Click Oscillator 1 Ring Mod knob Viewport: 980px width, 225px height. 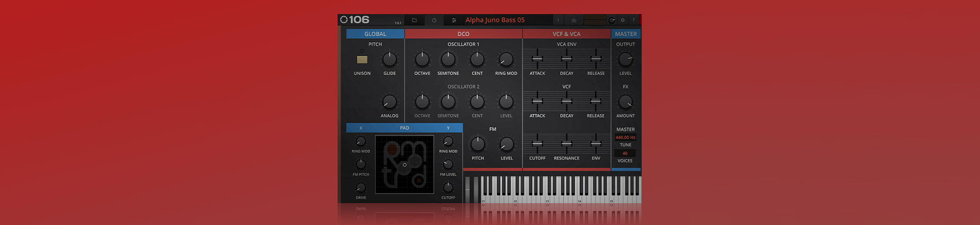coord(506,59)
